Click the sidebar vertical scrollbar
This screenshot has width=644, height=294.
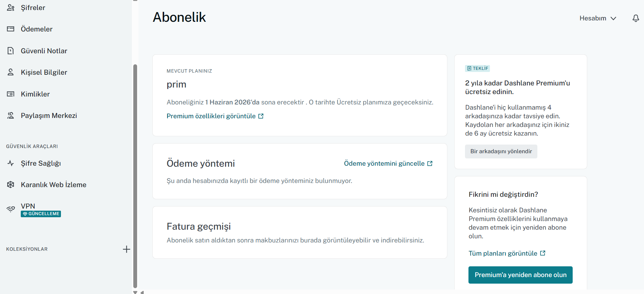pyautogui.click(x=135, y=176)
